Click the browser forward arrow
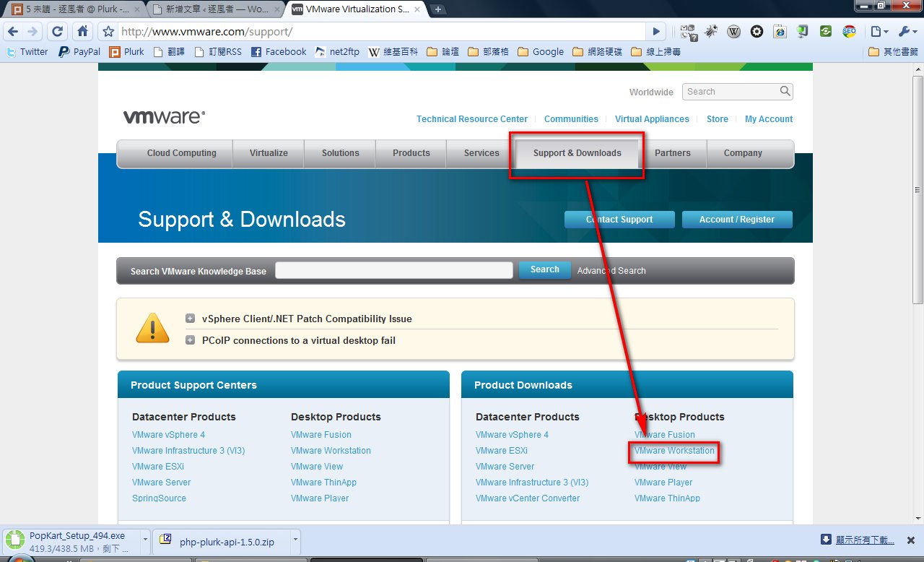Viewport: 924px width, 562px height. [x=31, y=32]
